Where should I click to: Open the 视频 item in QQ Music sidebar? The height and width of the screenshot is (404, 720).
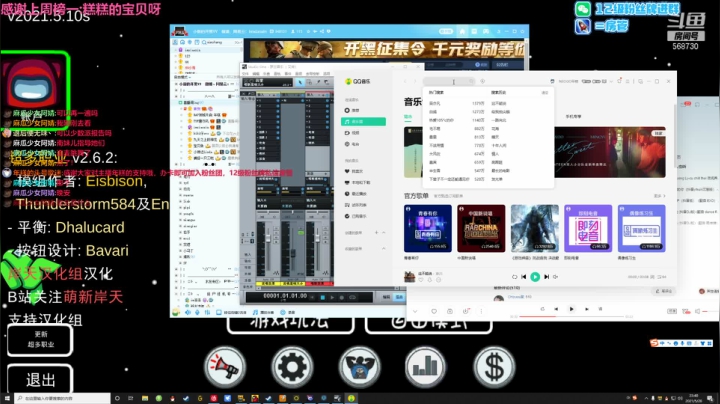(352, 133)
